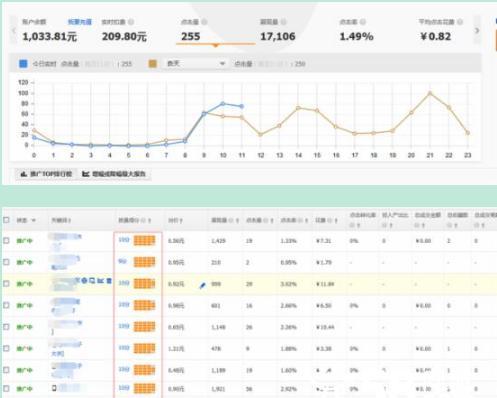Open the quality score column info icon
497x398 pixels.
tap(144, 220)
